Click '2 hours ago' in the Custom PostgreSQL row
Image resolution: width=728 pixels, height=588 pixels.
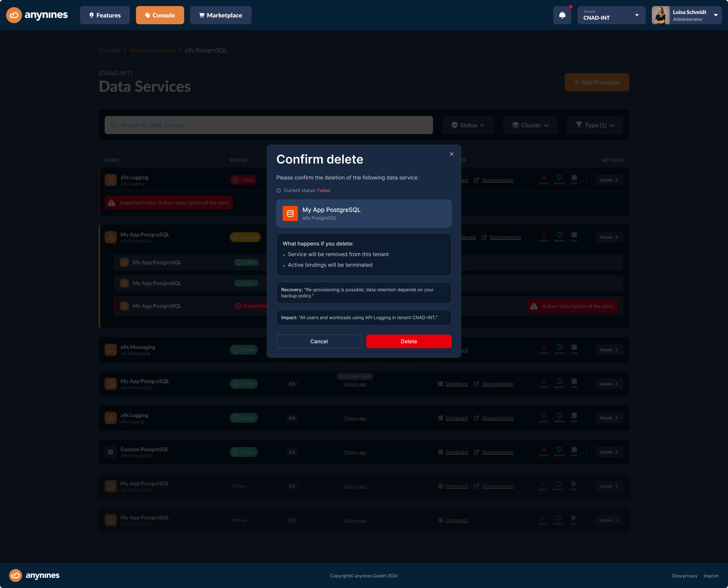coord(355,452)
